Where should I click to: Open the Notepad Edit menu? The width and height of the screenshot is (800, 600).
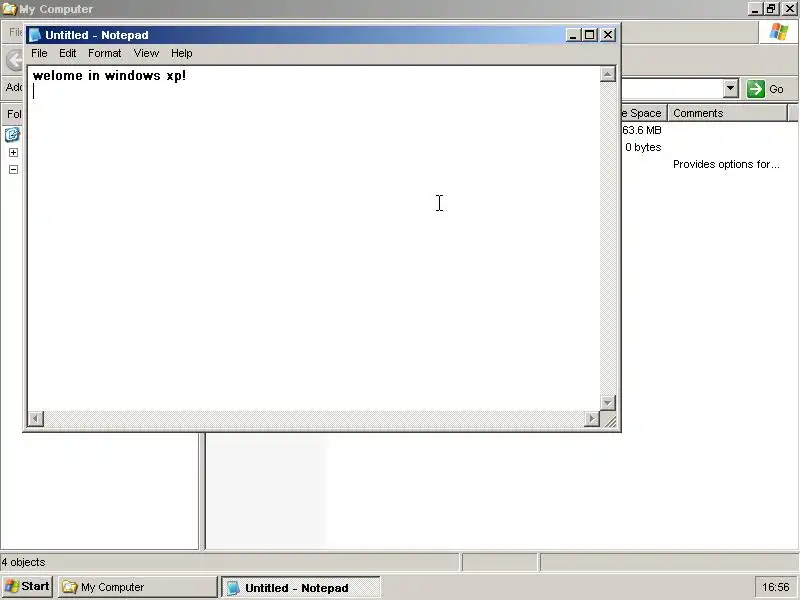pyautogui.click(x=67, y=53)
